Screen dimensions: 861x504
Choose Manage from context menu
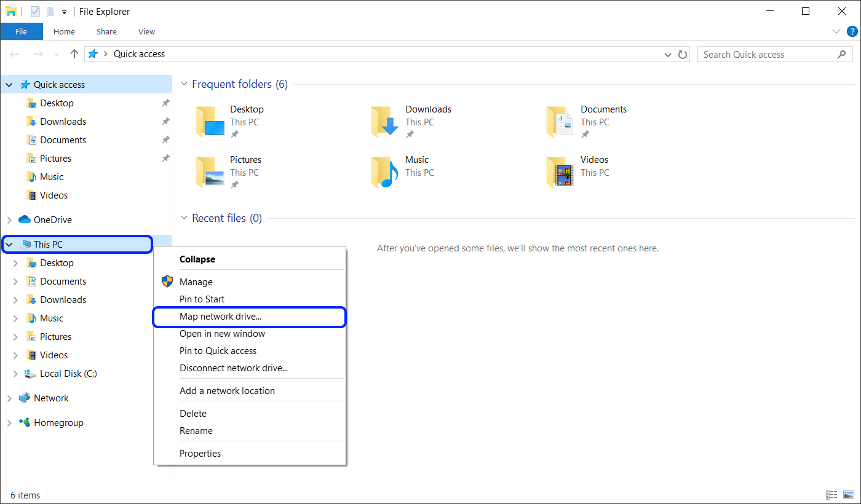(x=250, y=282)
